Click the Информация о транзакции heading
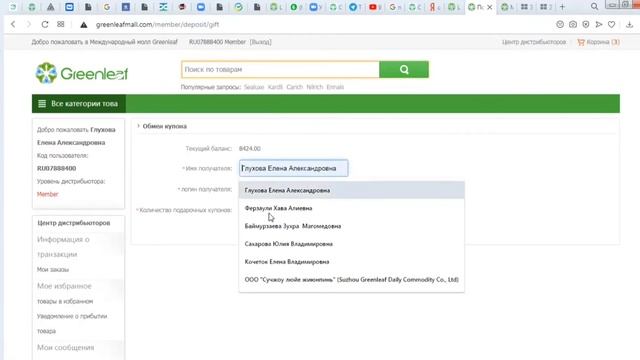This screenshot has height=360, width=640. click(63, 247)
